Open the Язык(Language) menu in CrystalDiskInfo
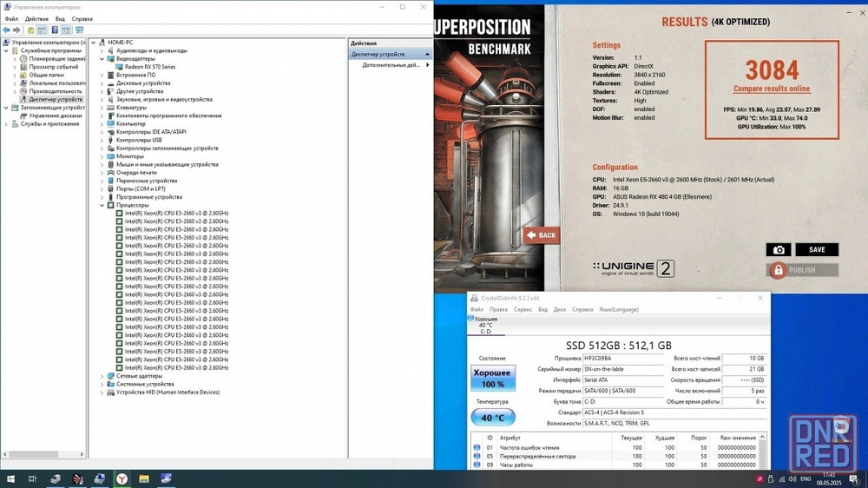The image size is (868, 488). point(618,310)
